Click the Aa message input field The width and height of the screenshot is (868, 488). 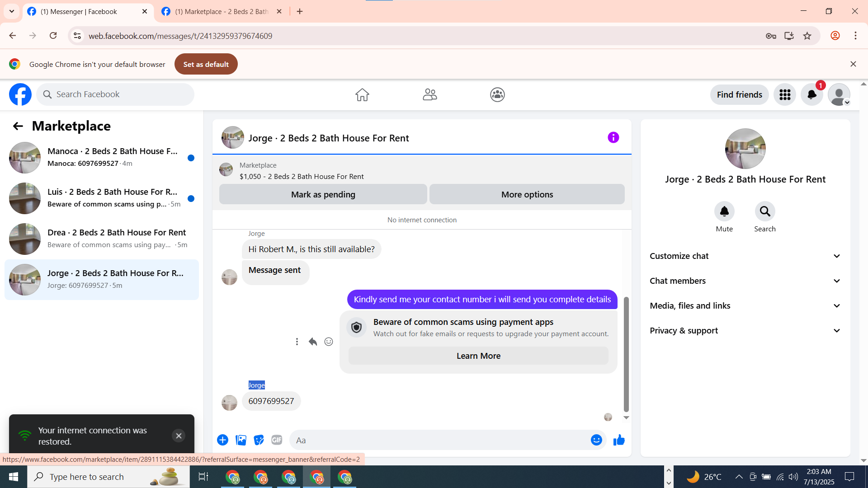click(x=439, y=440)
